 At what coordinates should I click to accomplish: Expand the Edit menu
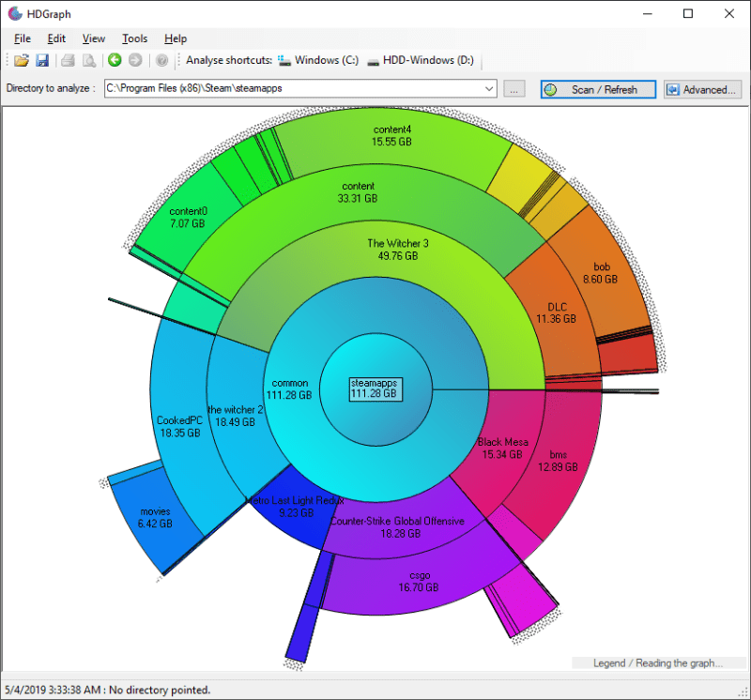(56, 38)
